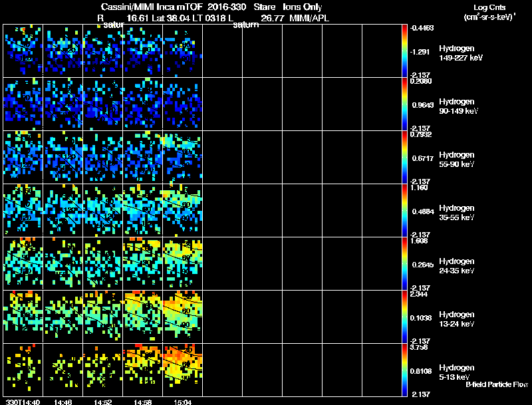Open the 55-90 keV hydrogen panel at 15:04
Screen dimensions: 532x405
click(183, 157)
